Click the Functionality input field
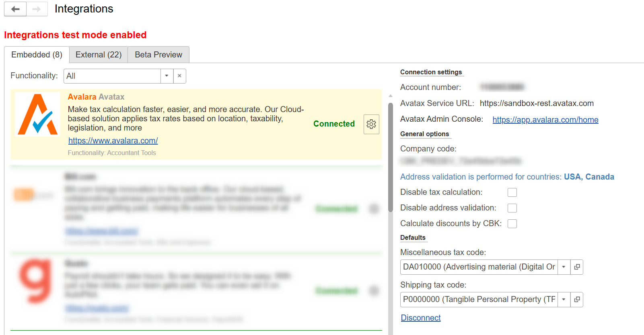The width and height of the screenshot is (644, 335). 112,76
